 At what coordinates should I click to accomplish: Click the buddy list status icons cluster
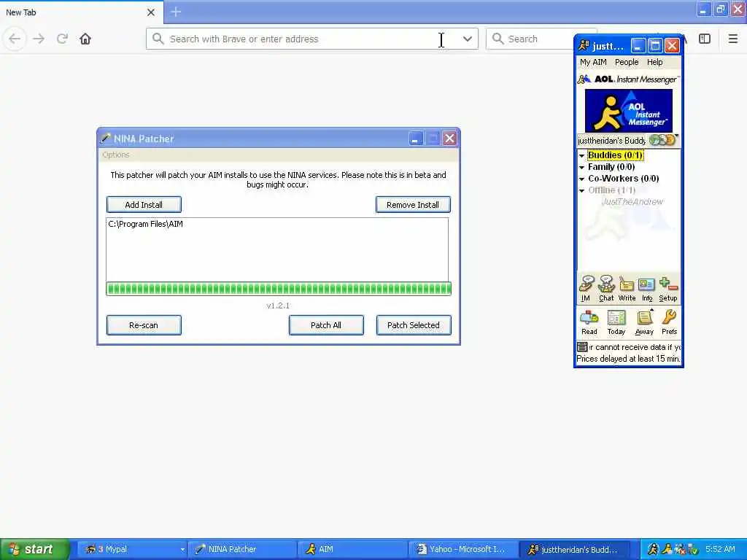(662, 140)
